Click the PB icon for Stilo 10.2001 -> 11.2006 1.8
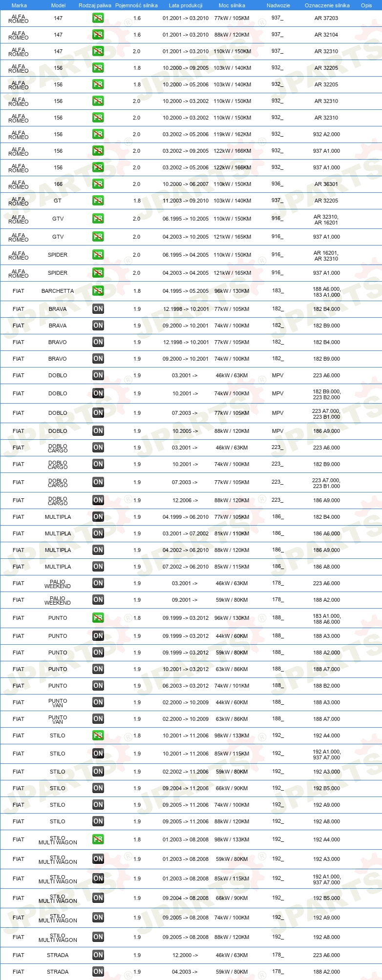The width and height of the screenshot is (382, 980). tap(98, 735)
